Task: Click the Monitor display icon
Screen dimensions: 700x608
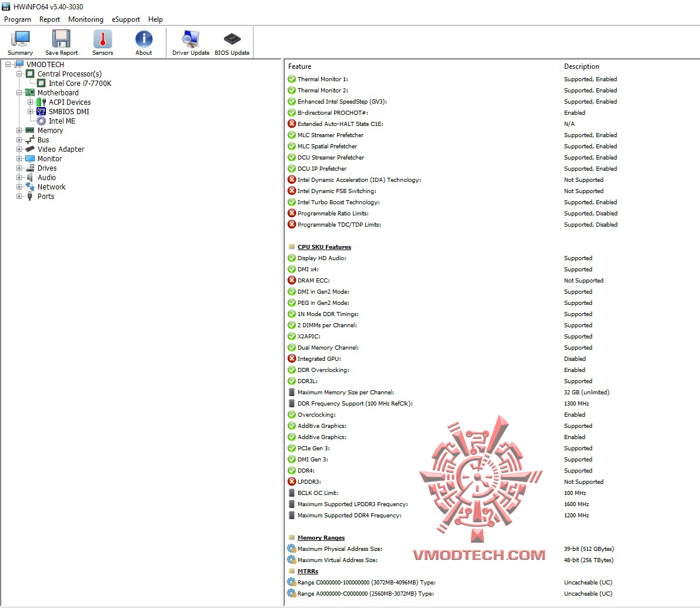Action: tap(30, 158)
